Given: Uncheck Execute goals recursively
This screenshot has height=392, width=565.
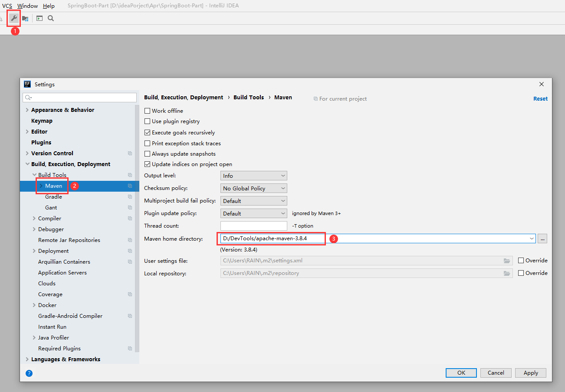Looking at the screenshot, I should [x=147, y=132].
